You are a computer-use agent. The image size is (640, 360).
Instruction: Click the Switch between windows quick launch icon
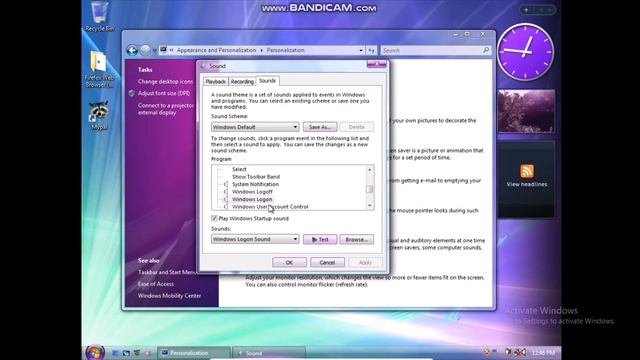pyautogui.click(x=127, y=353)
